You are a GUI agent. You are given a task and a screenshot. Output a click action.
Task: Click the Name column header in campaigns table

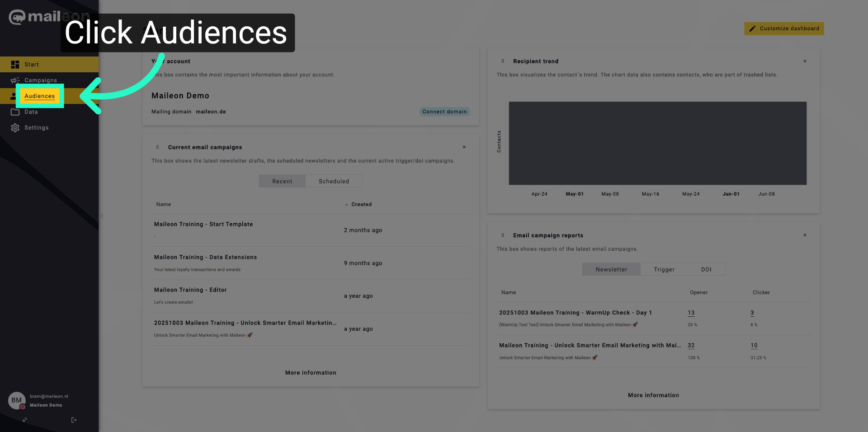(164, 205)
